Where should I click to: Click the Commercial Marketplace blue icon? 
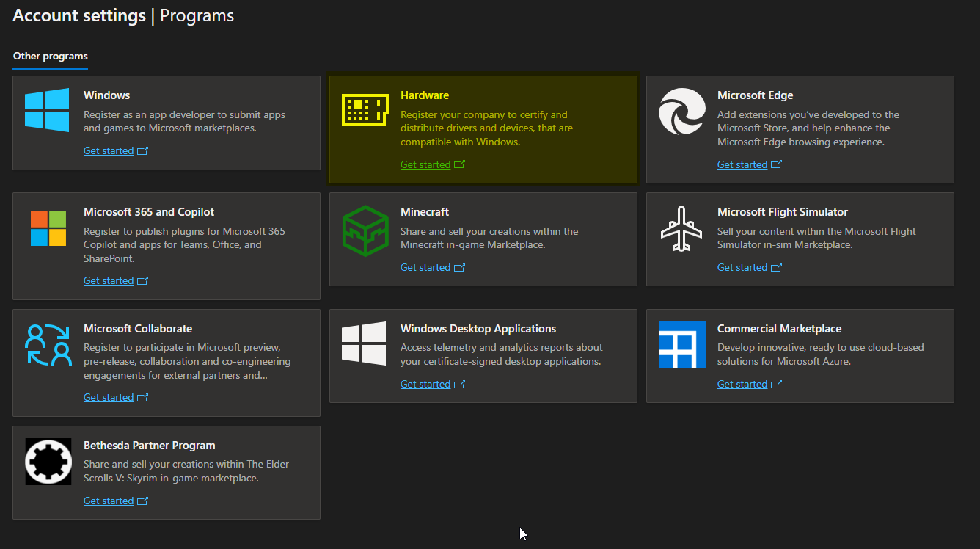[x=682, y=345]
